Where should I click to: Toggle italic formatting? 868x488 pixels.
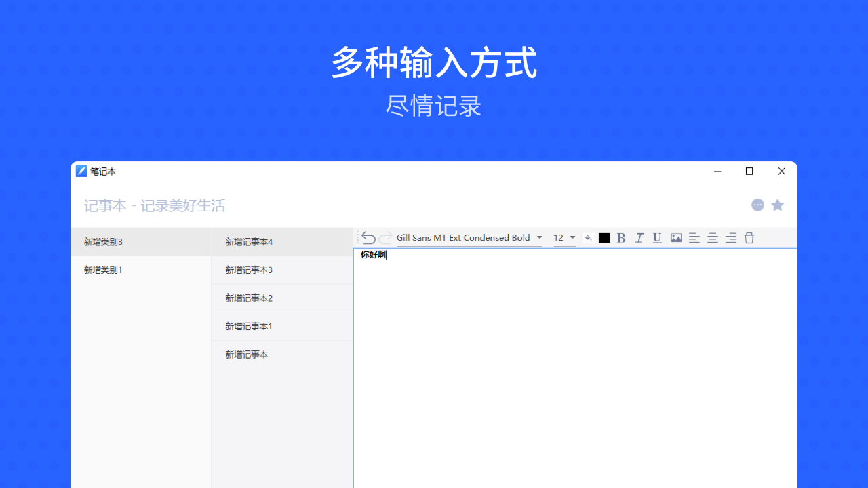[x=639, y=238]
